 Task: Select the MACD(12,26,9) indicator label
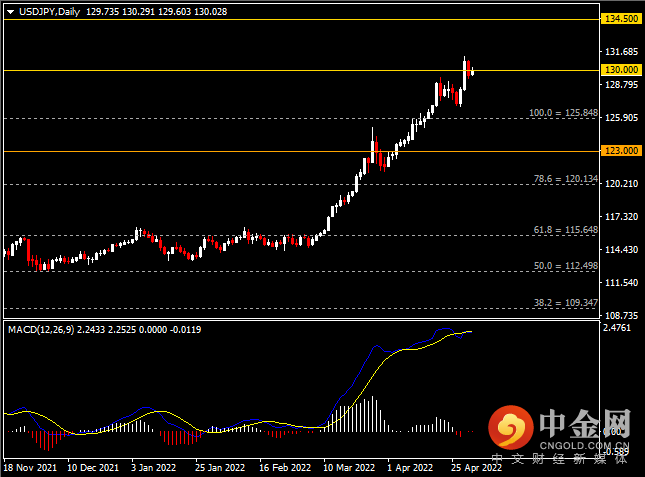41,330
